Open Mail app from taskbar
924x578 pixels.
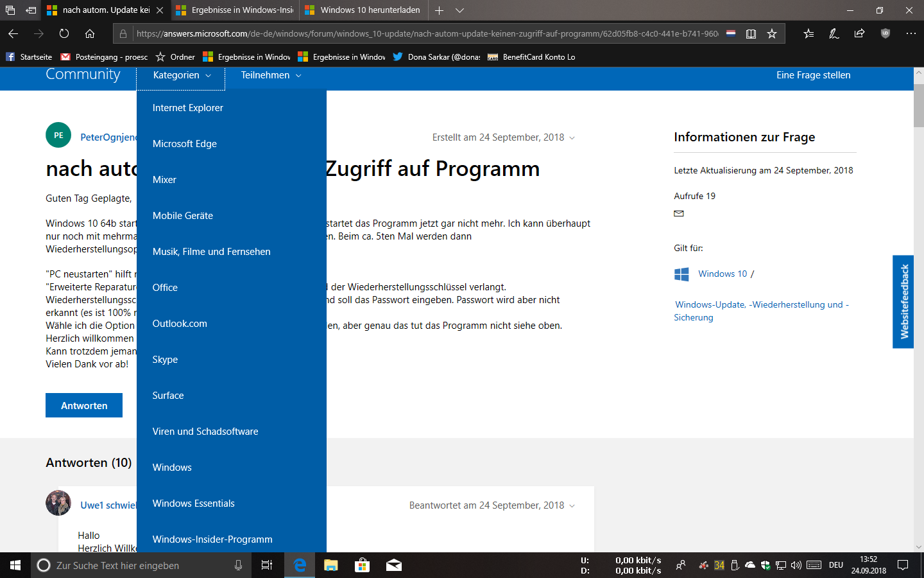click(394, 565)
